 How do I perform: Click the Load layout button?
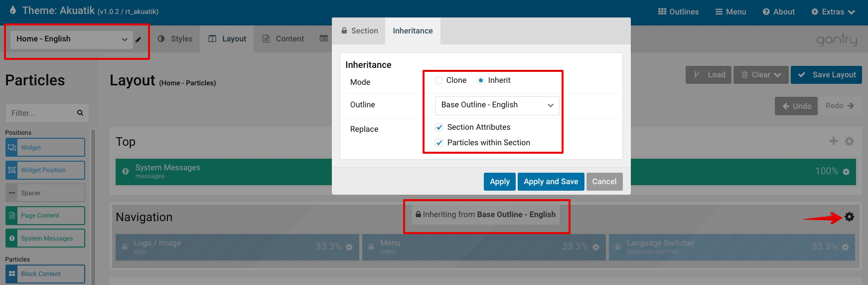click(x=709, y=75)
